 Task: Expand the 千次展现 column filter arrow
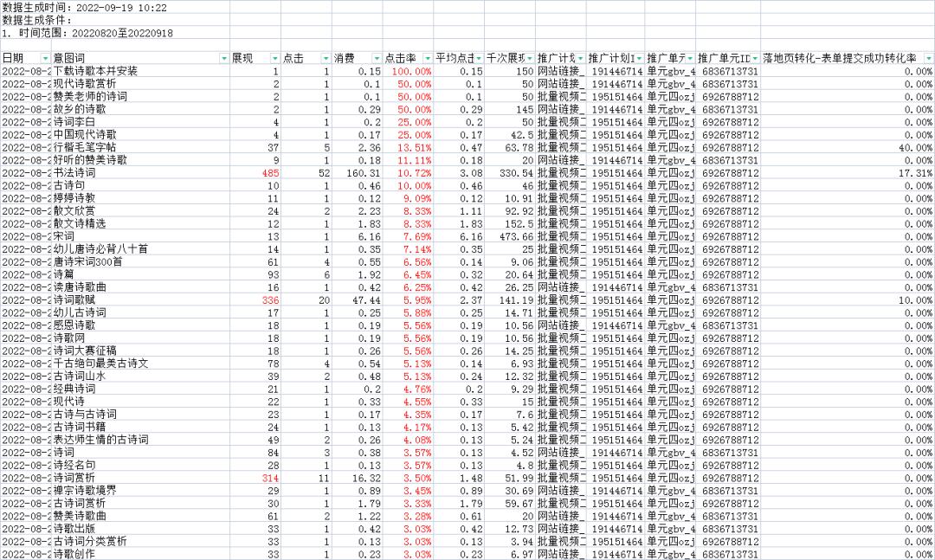pyautogui.click(x=529, y=58)
